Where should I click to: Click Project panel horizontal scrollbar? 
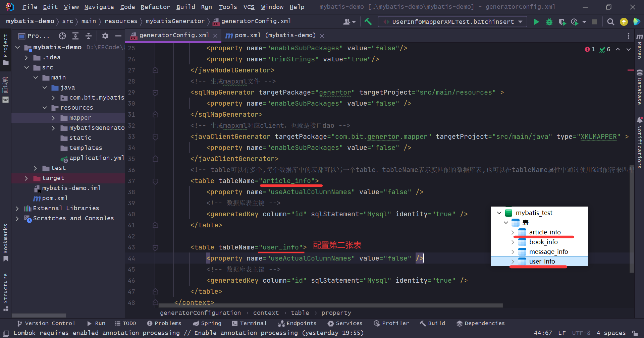click(39, 316)
